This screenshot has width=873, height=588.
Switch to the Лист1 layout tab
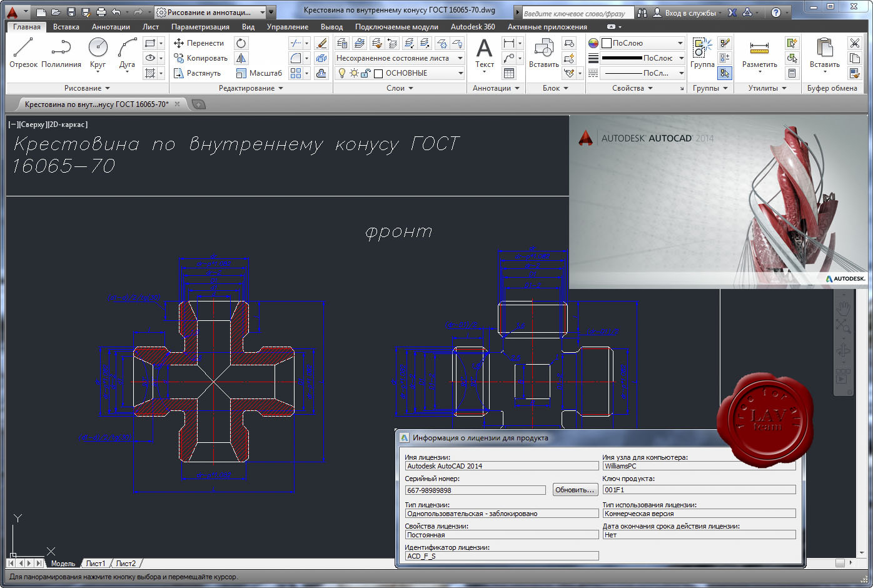click(96, 564)
